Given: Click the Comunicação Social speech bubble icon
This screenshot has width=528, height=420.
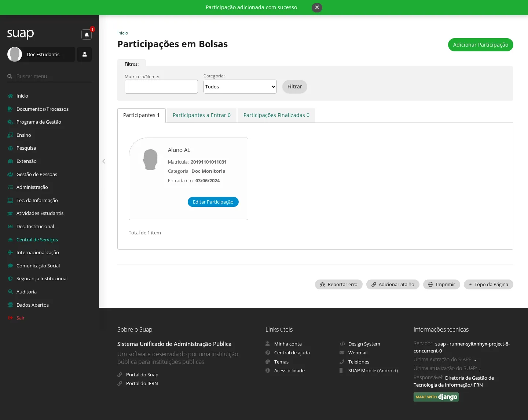Looking at the screenshot, I should click(x=10, y=266).
